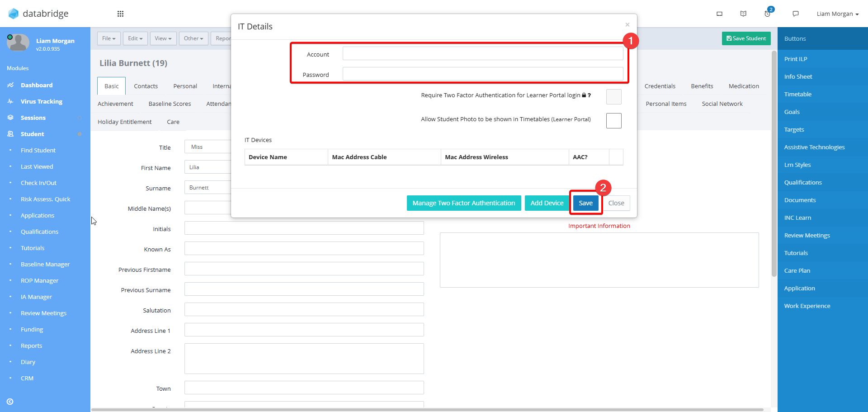The image size is (868, 412).
Task: Click the Add Device button
Action: tap(547, 203)
